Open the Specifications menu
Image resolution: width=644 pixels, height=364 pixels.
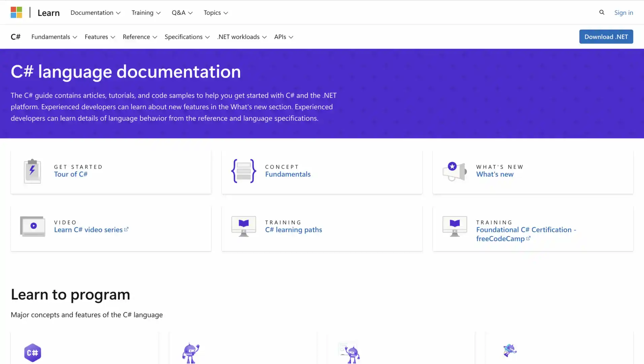[187, 37]
